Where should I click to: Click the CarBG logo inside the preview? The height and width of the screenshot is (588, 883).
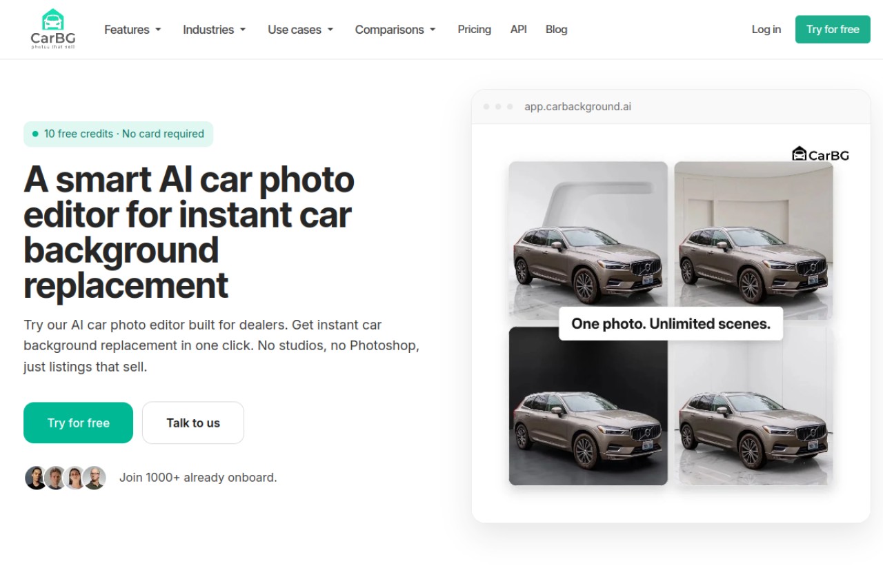820,154
